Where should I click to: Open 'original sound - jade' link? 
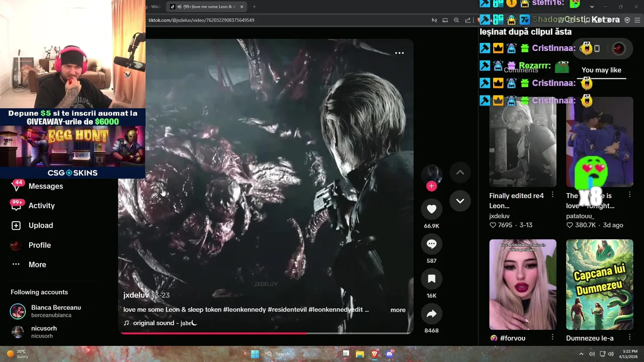[165, 323]
